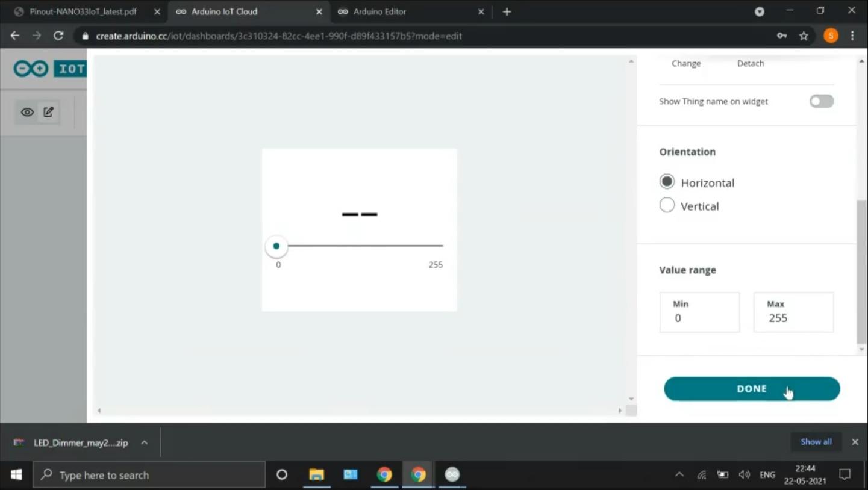Viewport: 868px width, 490px height.
Task: Click the slider widget value display
Action: click(x=360, y=214)
